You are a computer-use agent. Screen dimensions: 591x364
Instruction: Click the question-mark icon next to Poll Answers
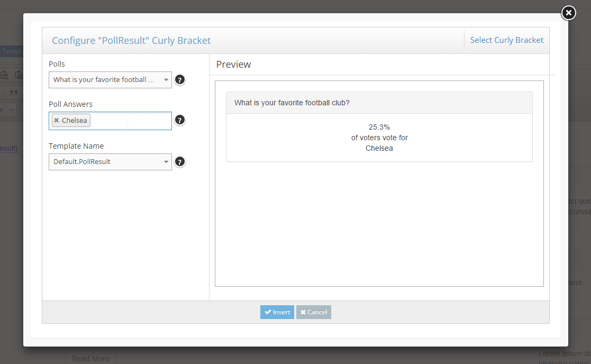pyautogui.click(x=179, y=120)
